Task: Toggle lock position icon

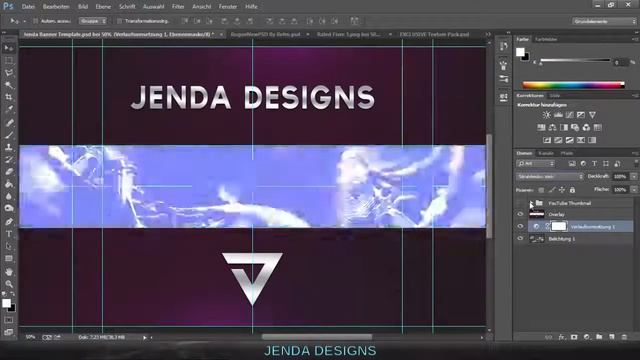Action: click(562, 190)
